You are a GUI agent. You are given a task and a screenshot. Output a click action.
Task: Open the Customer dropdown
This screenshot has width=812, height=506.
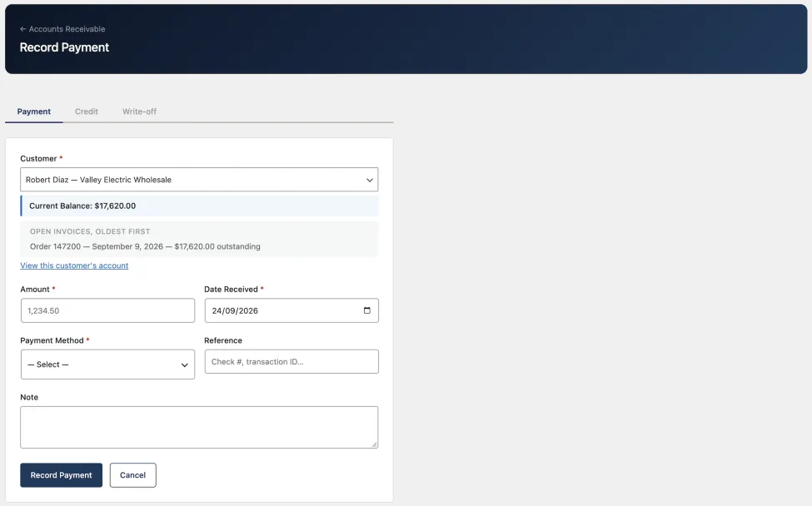(199, 180)
